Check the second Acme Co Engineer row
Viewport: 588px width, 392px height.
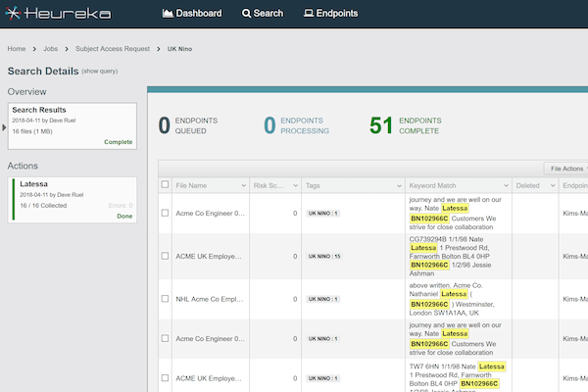click(165, 338)
